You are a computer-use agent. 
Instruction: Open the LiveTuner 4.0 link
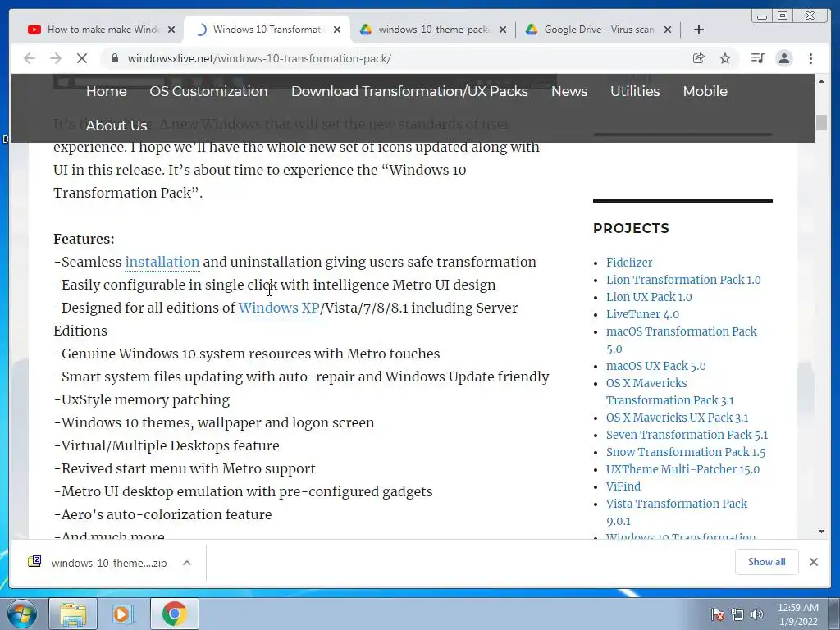pos(642,314)
